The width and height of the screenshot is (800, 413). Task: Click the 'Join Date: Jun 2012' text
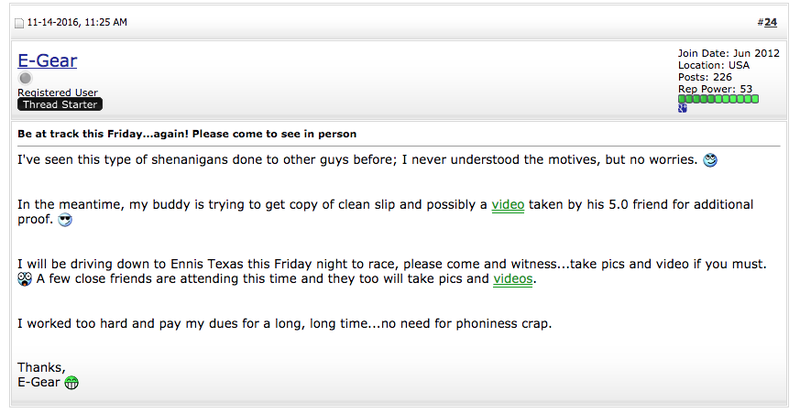(x=729, y=53)
